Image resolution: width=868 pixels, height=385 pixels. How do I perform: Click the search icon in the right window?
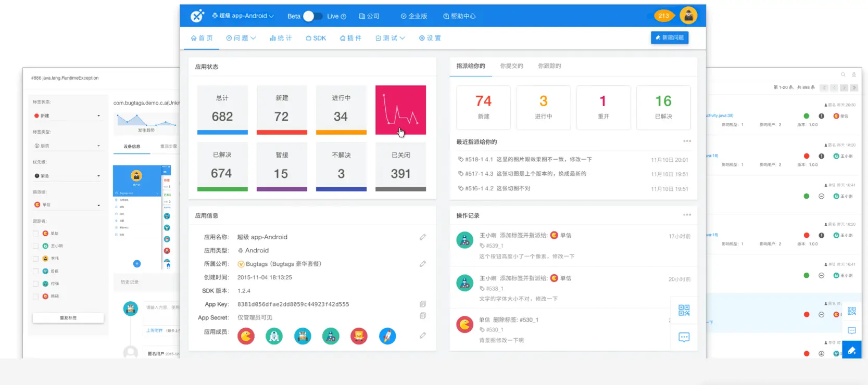tap(843, 74)
